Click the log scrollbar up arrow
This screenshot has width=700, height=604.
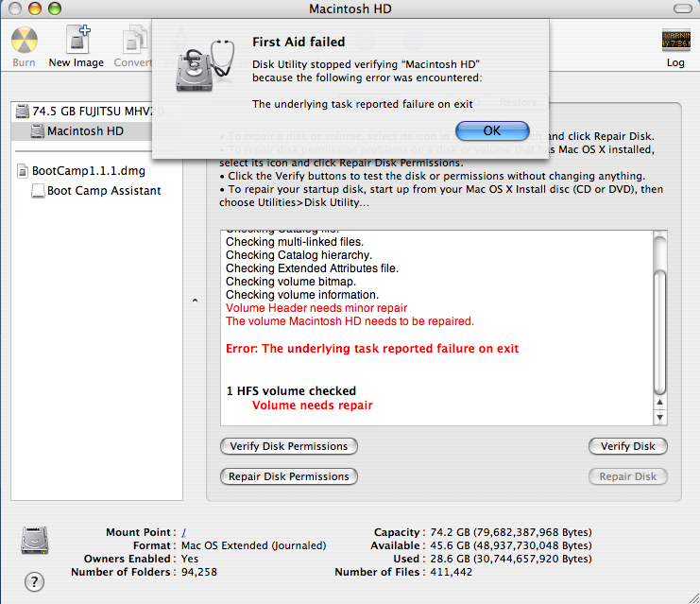[x=659, y=403]
